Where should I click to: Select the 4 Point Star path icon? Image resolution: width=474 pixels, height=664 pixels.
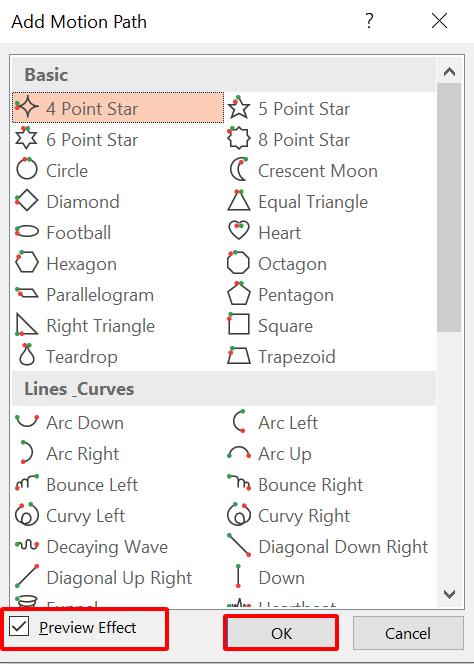[x=27, y=107]
